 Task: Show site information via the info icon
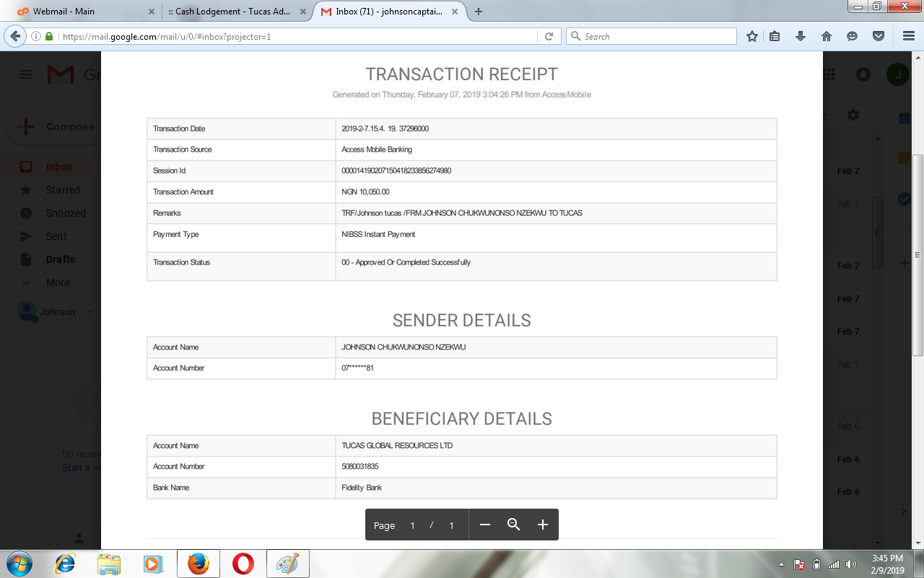(x=35, y=36)
